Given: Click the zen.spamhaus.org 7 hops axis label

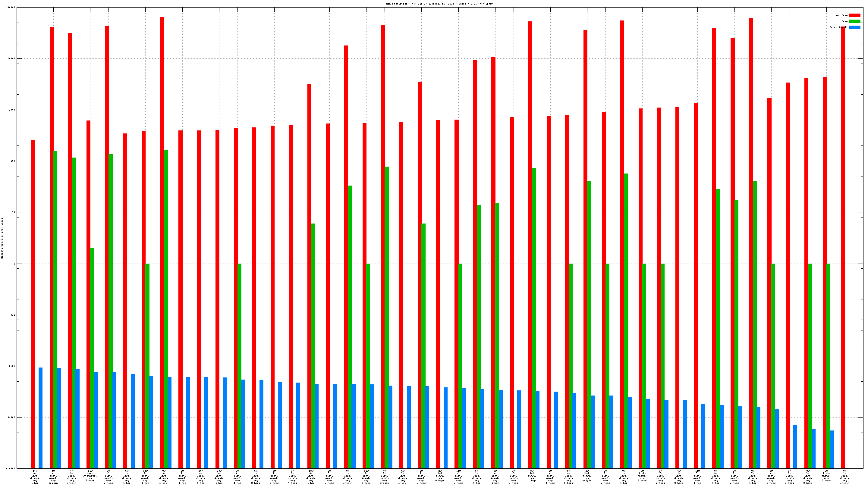Looking at the screenshot, I should tap(90, 476).
